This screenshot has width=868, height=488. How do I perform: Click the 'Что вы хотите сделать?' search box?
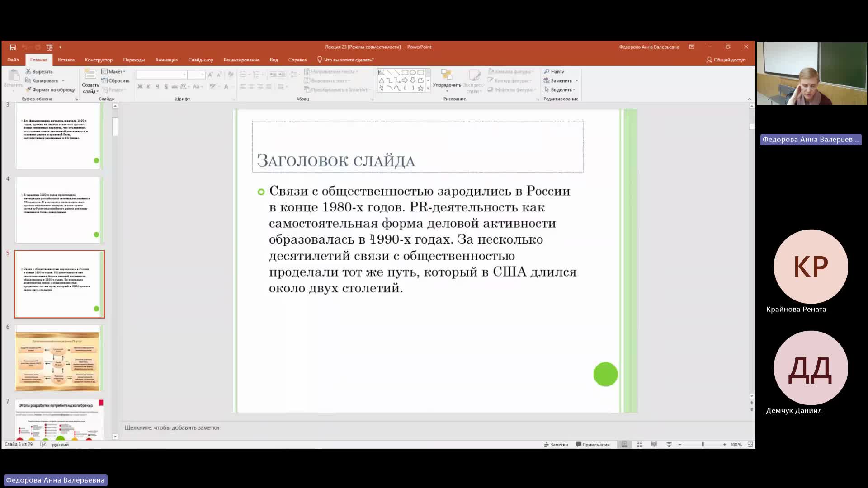(x=345, y=60)
